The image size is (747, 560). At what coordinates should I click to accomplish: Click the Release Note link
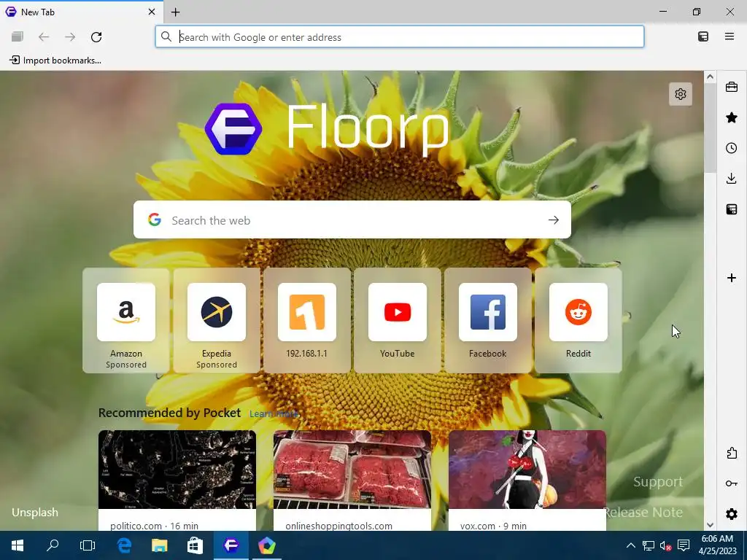[x=643, y=513]
